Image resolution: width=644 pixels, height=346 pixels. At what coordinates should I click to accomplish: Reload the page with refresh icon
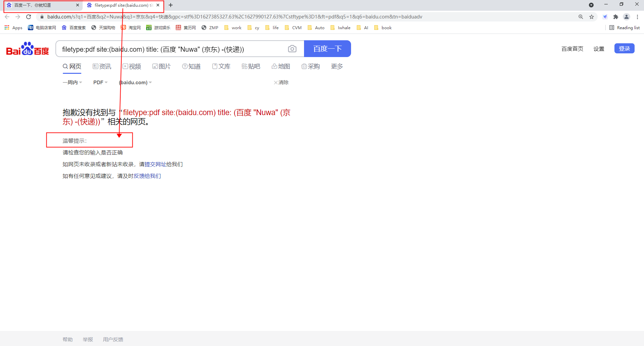point(29,17)
